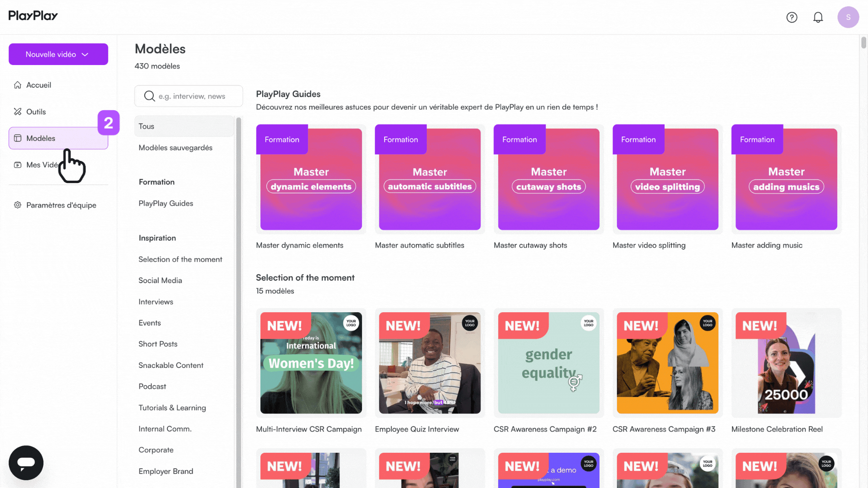
Task: Click the '15 modèles' count text
Action: click(275, 291)
